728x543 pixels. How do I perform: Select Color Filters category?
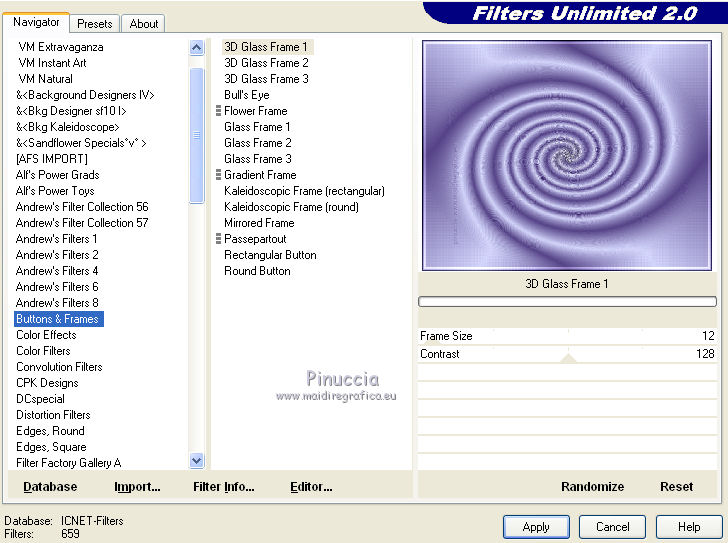tap(43, 351)
